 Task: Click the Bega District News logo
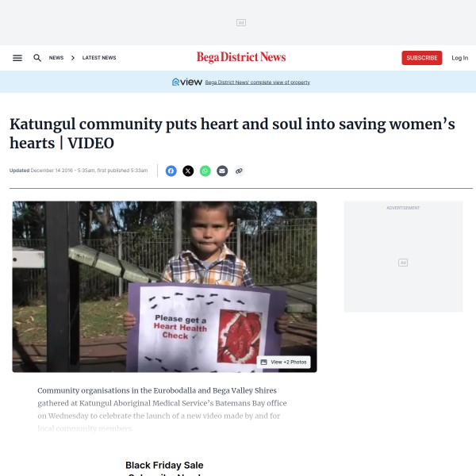point(241,57)
